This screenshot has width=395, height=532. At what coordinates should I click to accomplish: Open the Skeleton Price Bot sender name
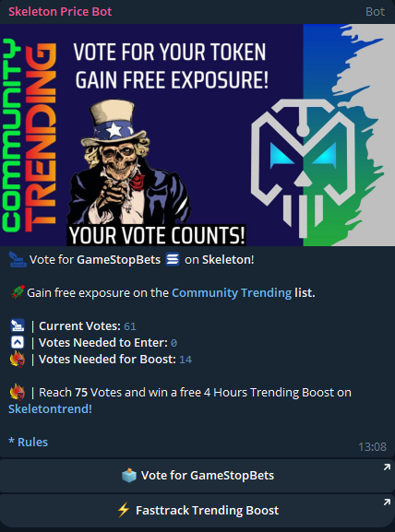[x=60, y=12]
